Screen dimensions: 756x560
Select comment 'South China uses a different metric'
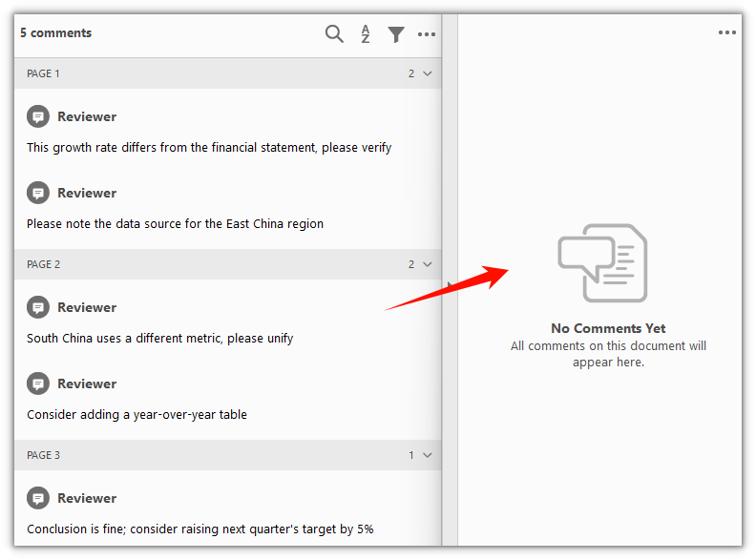tap(160, 339)
